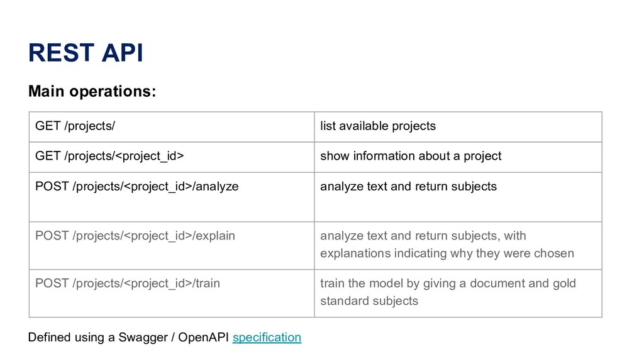The image size is (644, 362).
Task: Select the POST train endpoint cell
Action: click(x=128, y=284)
